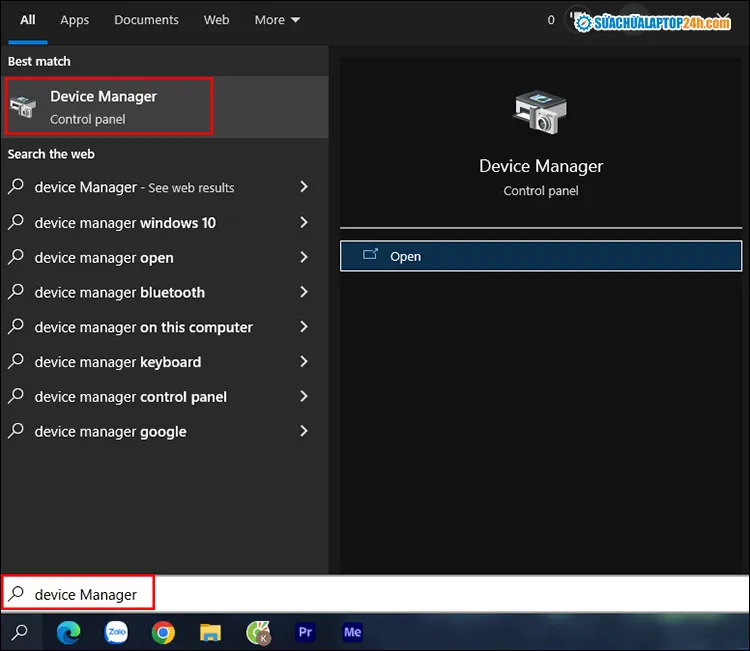Launch Adobe Premiere Pro from the taskbar
The width and height of the screenshot is (750, 651).
306,632
